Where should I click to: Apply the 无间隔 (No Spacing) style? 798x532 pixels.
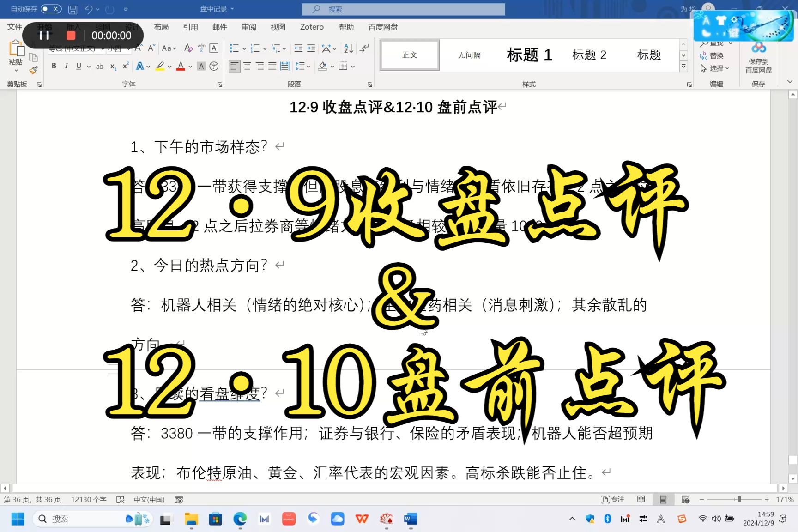[x=469, y=55]
